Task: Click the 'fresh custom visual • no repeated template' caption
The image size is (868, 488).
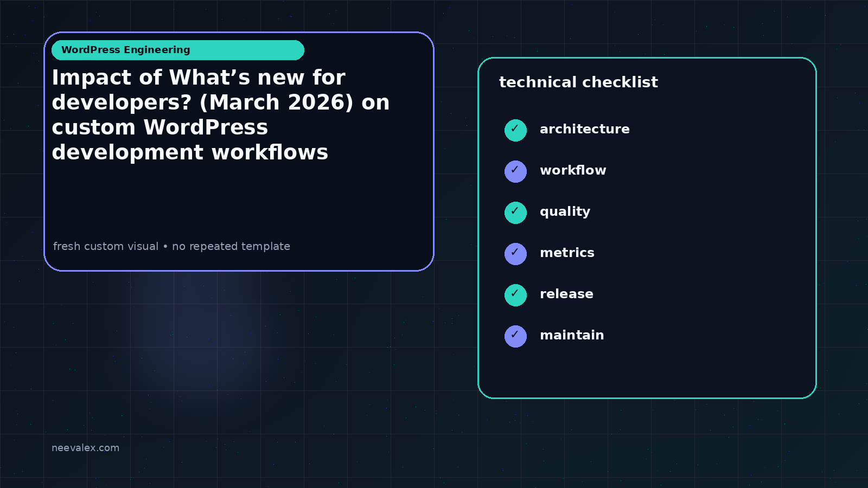Action: 171,246
